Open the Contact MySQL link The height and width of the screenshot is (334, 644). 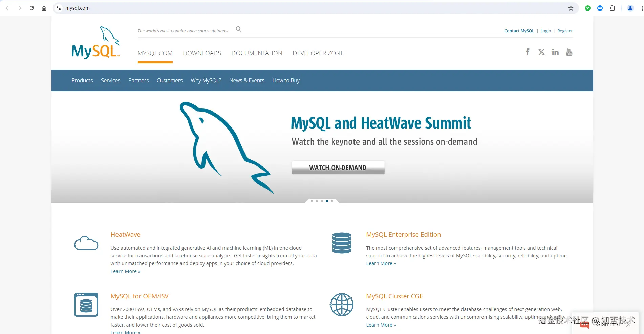(519, 31)
